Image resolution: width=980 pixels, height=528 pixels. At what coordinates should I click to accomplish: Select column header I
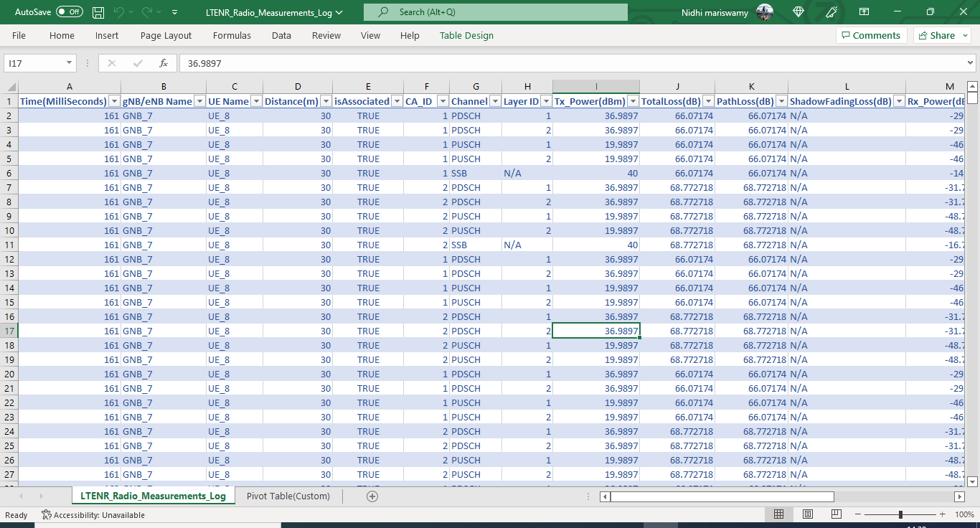596,87
